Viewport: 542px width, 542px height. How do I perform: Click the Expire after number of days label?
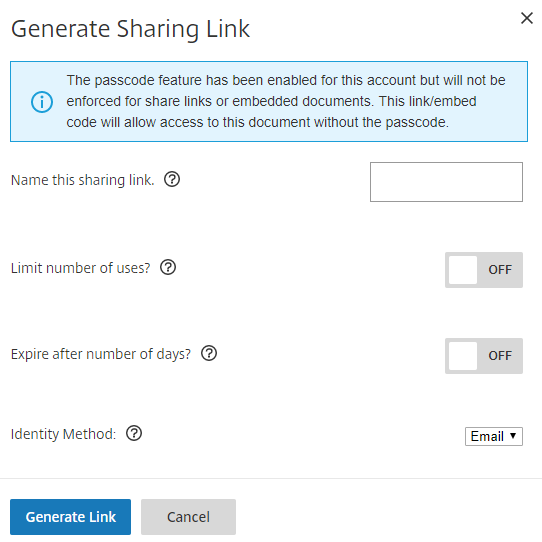coord(101,354)
